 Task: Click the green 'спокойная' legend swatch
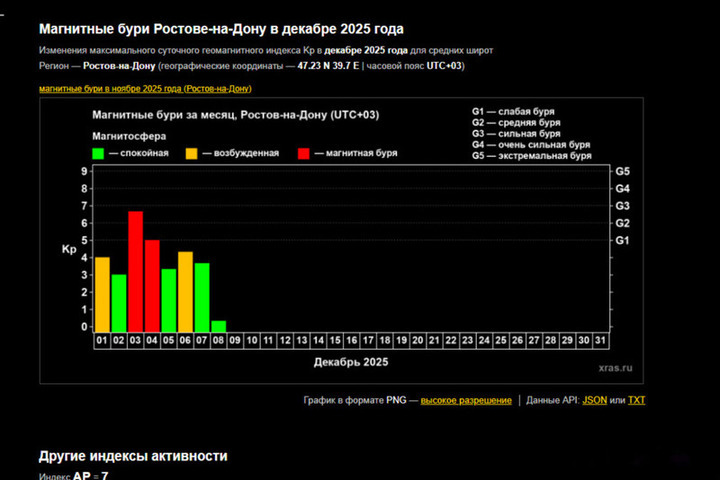click(98, 153)
